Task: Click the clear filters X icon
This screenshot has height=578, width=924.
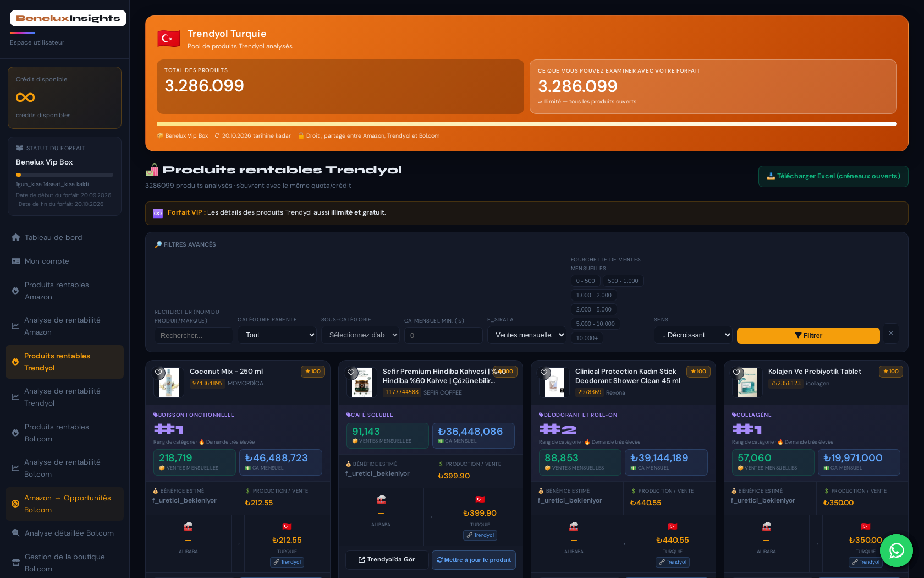Action: click(891, 333)
